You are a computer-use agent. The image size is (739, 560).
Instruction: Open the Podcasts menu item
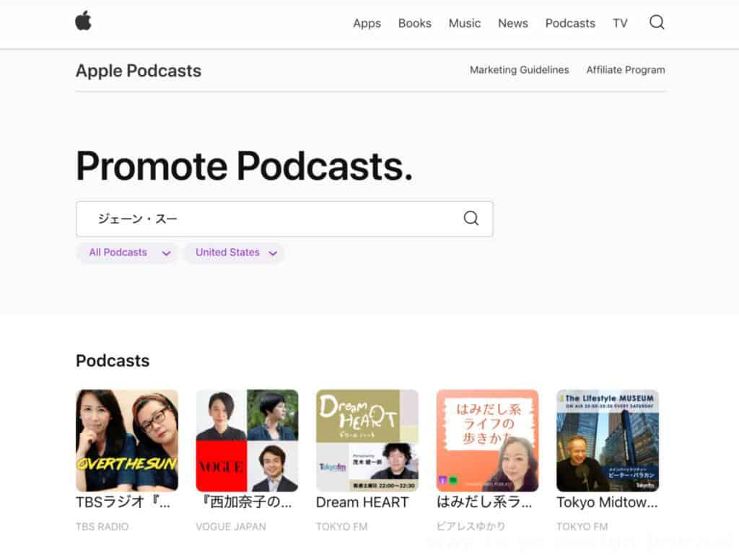[x=570, y=23]
